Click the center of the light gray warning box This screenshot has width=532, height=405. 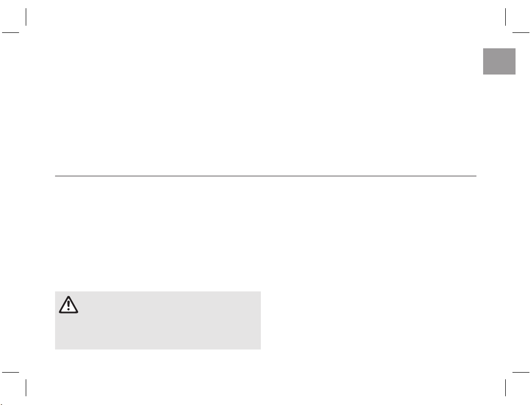pos(158,320)
